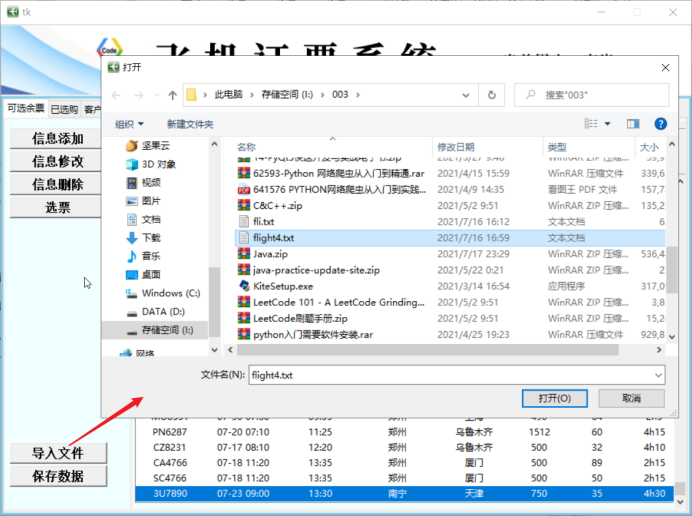The width and height of the screenshot is (692, 516).
Task: Expand 此电脑 breadcrumb chevron
Action: (x=252, y=95)
